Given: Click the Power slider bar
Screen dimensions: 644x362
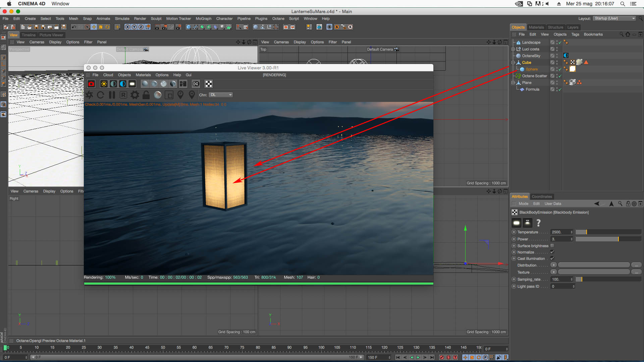Looking at the screenshot, I should point(608,239).
